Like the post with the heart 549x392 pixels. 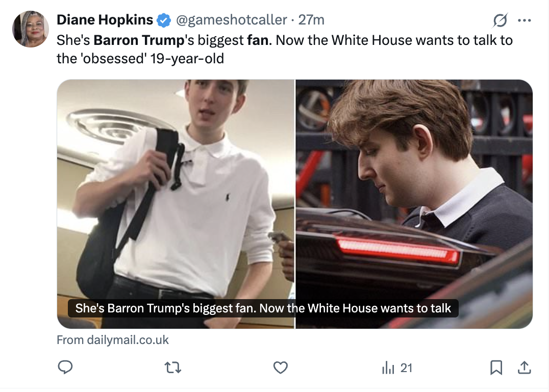(281, 367)
